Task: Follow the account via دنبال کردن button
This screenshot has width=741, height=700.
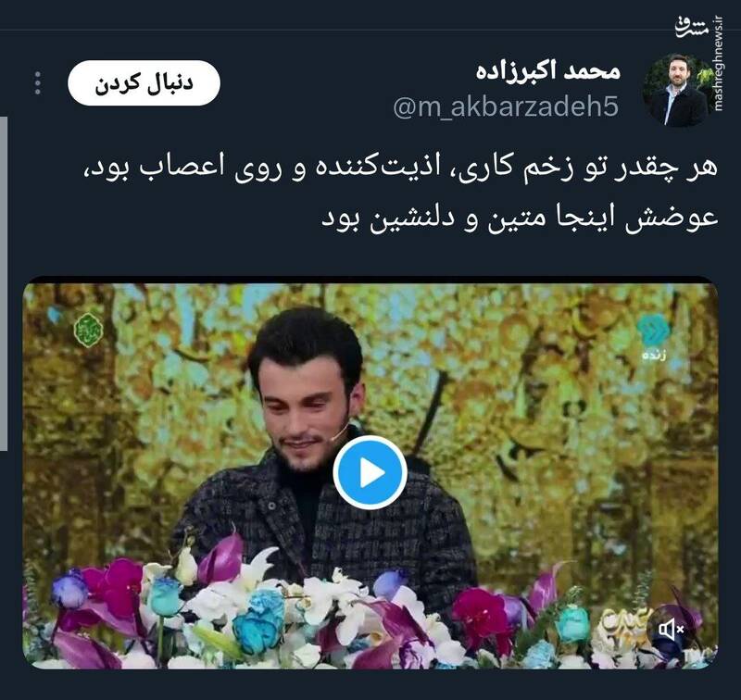Action: tap(144, 82)
